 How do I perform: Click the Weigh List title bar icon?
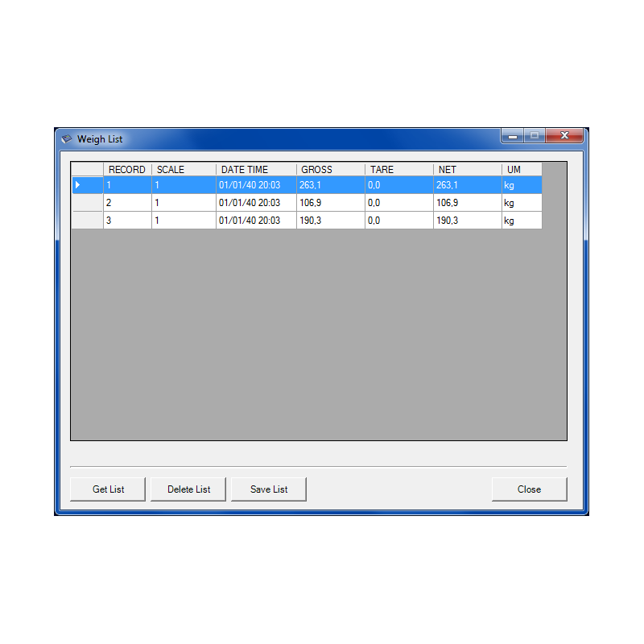click(x=67, y=138)
